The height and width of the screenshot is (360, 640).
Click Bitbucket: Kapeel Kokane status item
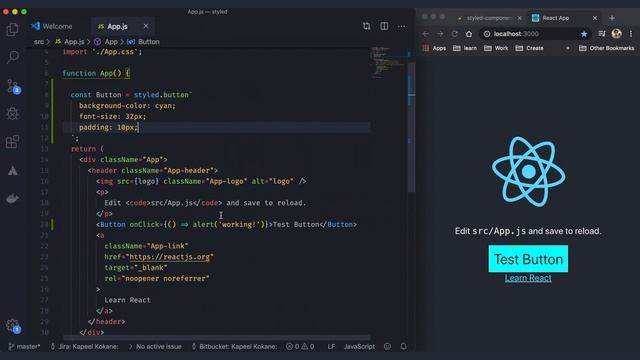(234, 347)
